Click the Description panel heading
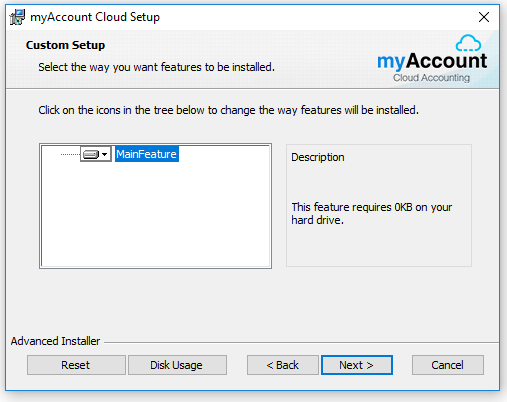The width and height of the screenshot is (507, 402). (x=318, y=157)
